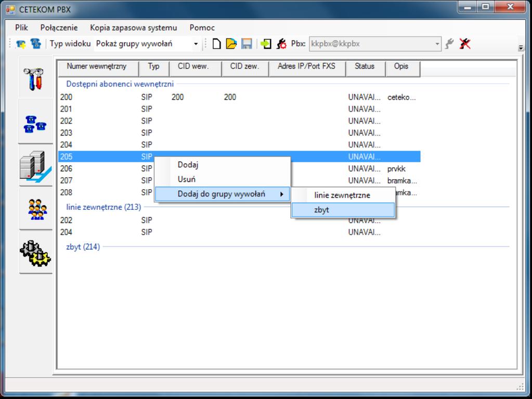Select extension 206 row
This screenshot has width=532, height=399.
pos(240,168)
